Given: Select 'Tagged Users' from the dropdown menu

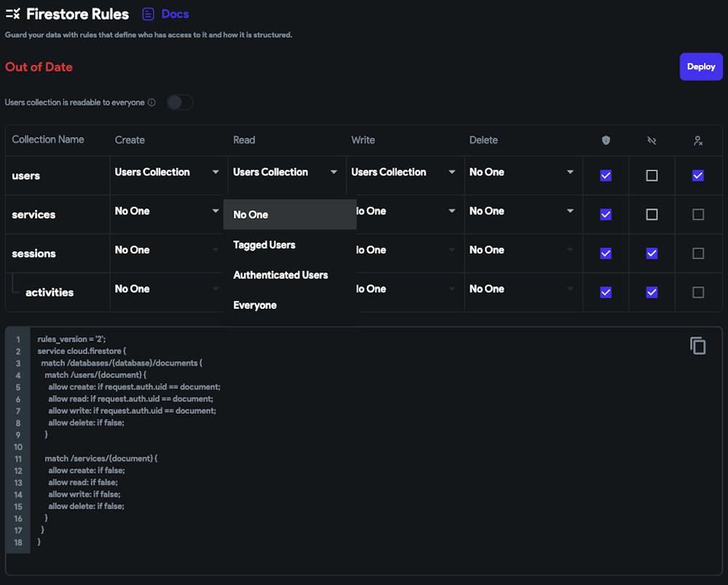Looking at the screenshot, I should pyautogui.click(x=264, y=245).
